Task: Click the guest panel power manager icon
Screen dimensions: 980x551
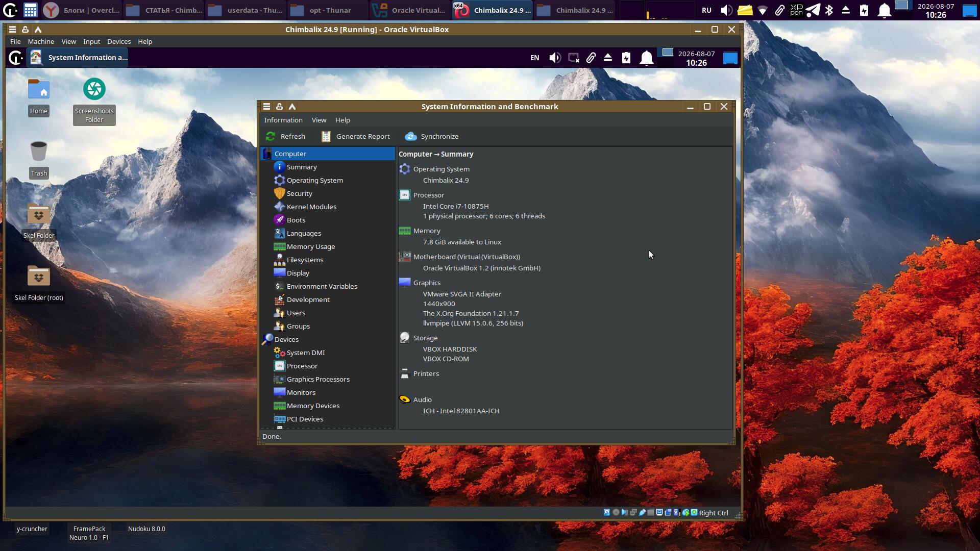Action: click(626, 58)
